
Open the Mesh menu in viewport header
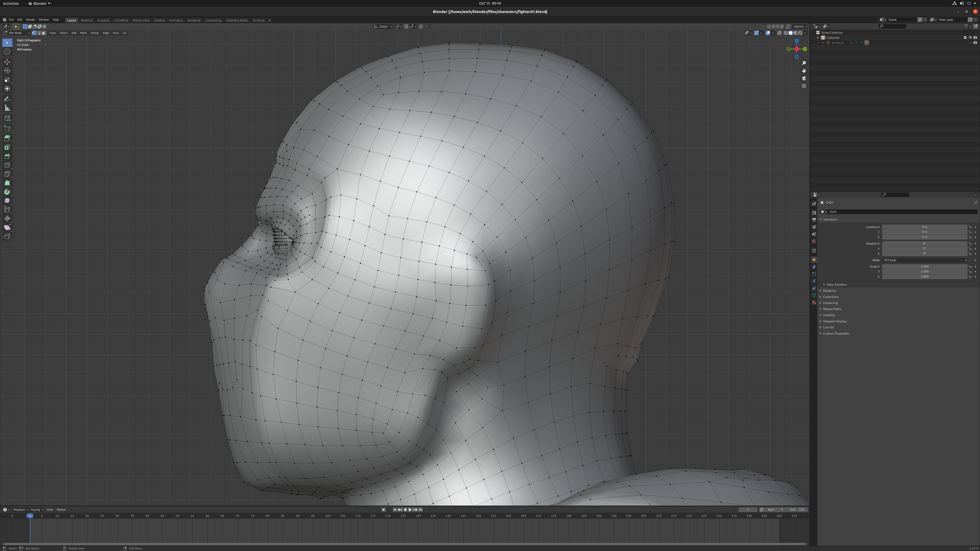tap(83, 33)
